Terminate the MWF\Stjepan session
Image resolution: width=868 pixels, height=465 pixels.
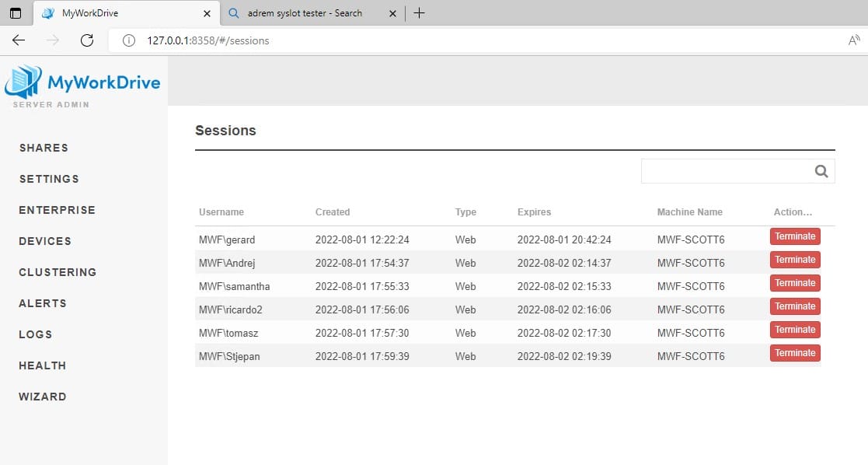click(x=794, y=353)
